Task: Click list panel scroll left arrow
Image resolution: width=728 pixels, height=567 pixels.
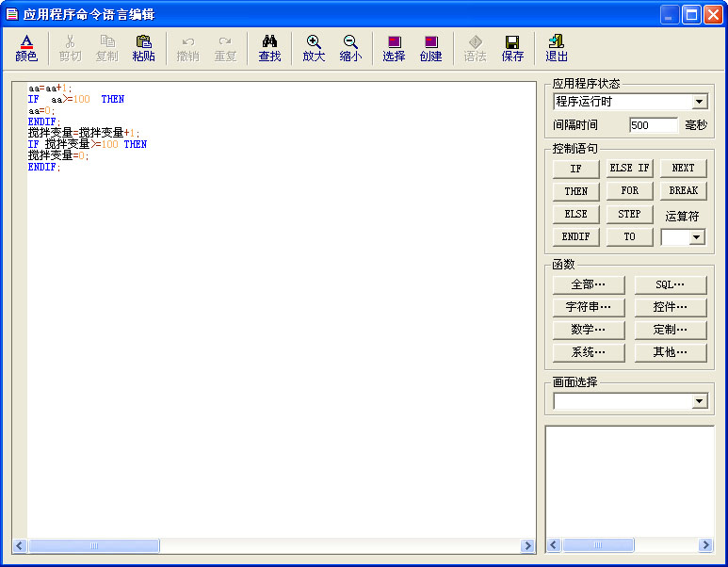Action: click(x=554, y=545)
